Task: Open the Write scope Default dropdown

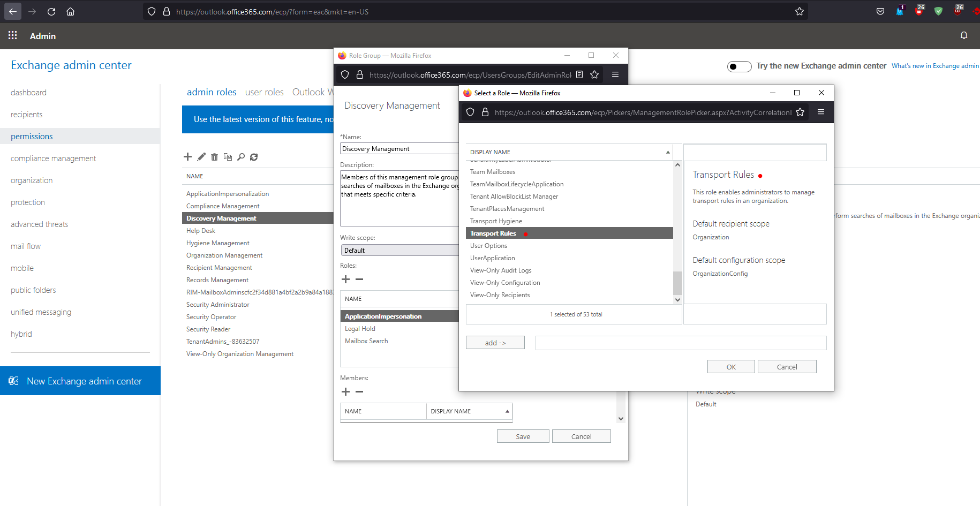Action: (x=399, y=250)
